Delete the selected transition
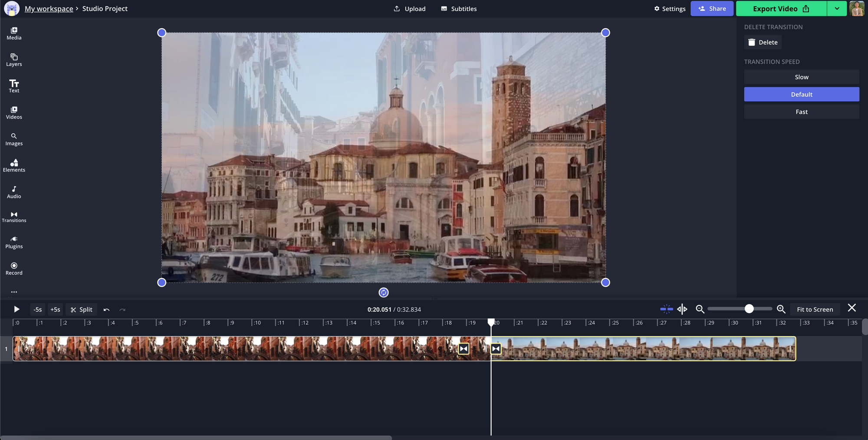Image resolution: width=868 pixels, height=440 pixels. coord(763,42)
